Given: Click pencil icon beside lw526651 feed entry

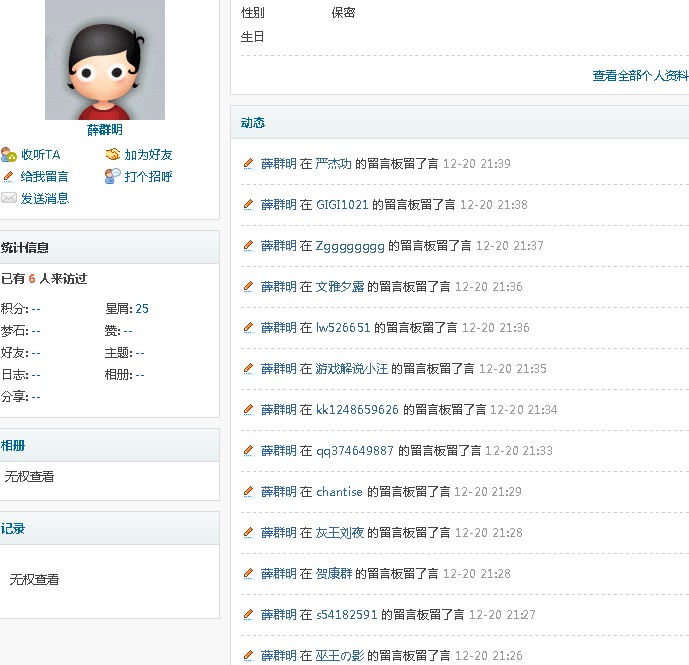Looking at the screenshot, I should [249, 328].
